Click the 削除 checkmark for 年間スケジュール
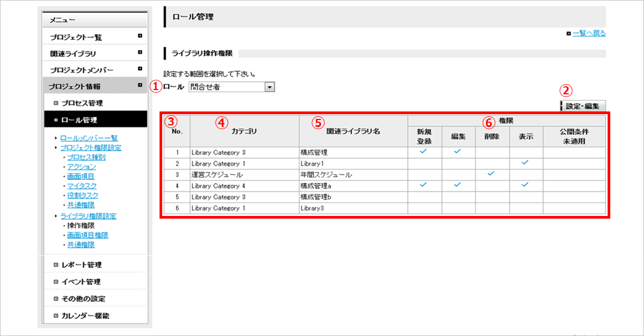Screen dimensions: 644x336 [x=491, y=174]
